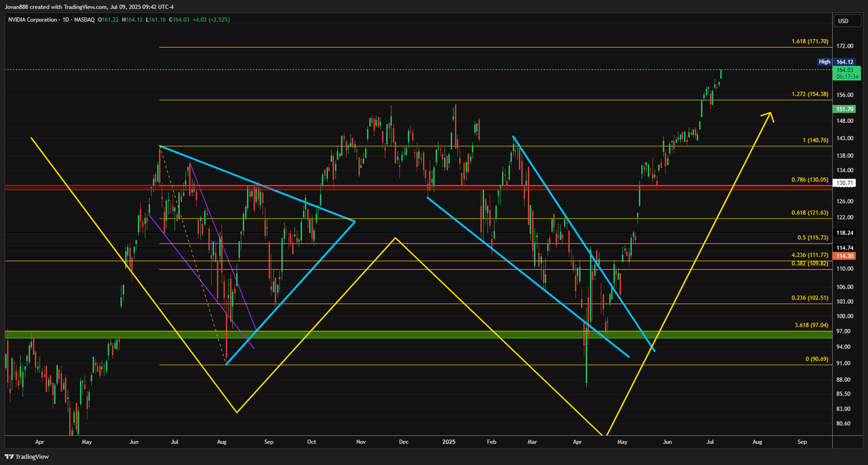Select the 0.382 (109.82) Fibonacci label
868x465 pixels.
[809, 264]
